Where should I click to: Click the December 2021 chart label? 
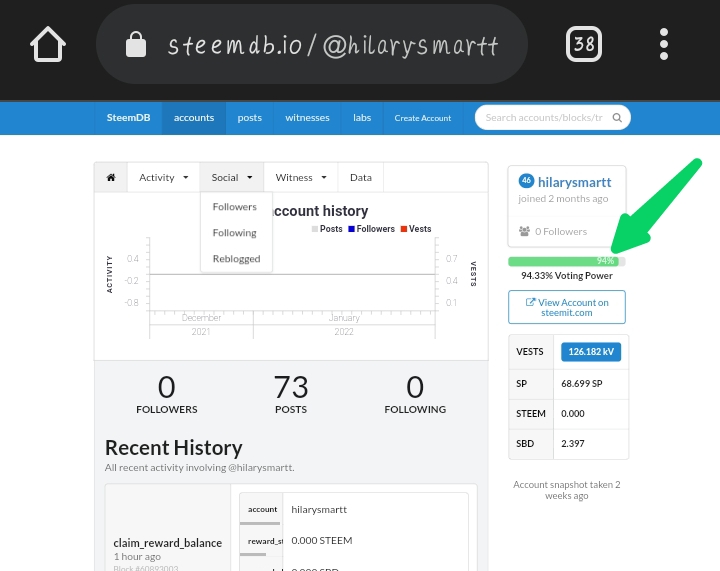(201, 325)
